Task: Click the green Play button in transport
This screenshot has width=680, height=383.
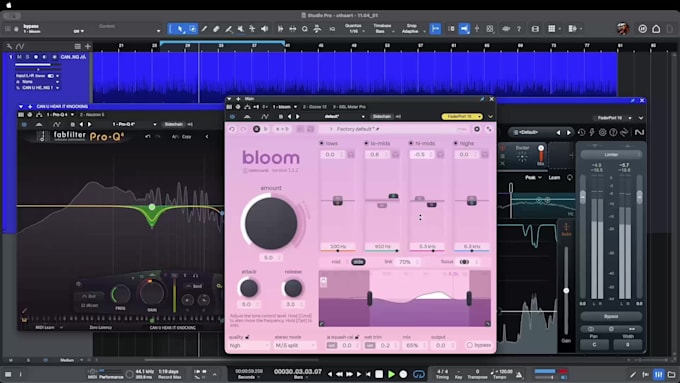Action: [x=391, y=374]
